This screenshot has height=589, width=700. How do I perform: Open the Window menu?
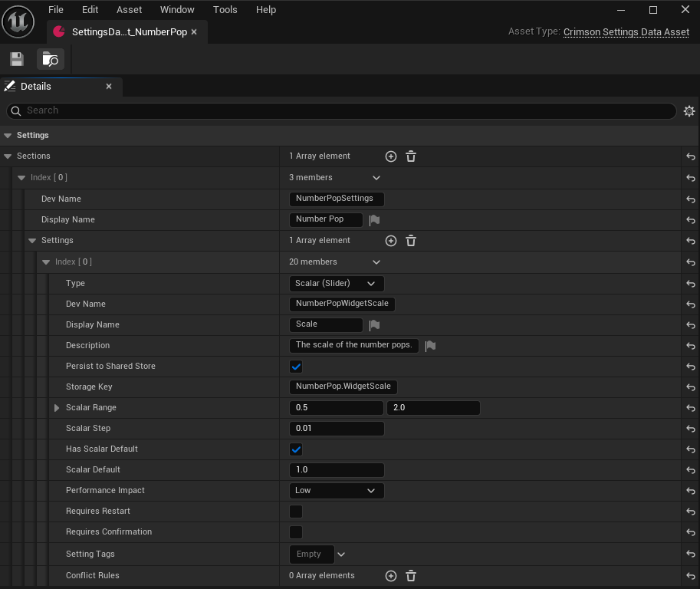(x=177, y=9)
